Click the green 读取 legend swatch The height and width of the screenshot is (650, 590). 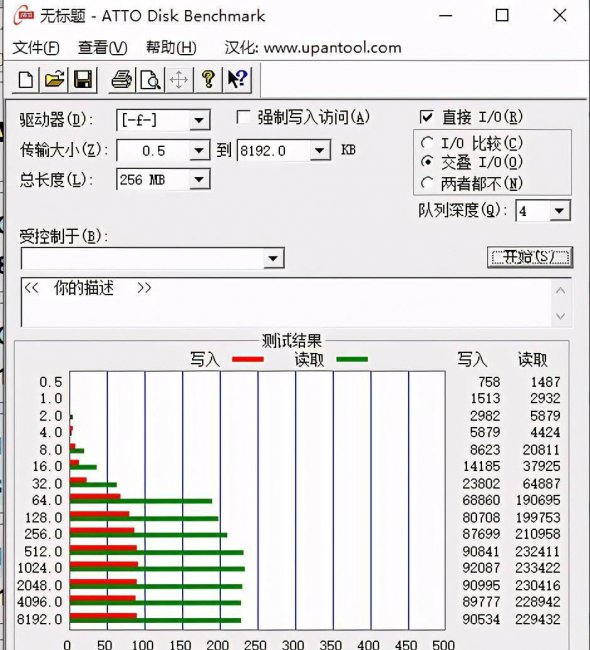pyautogui.click(x=352, y=359)
